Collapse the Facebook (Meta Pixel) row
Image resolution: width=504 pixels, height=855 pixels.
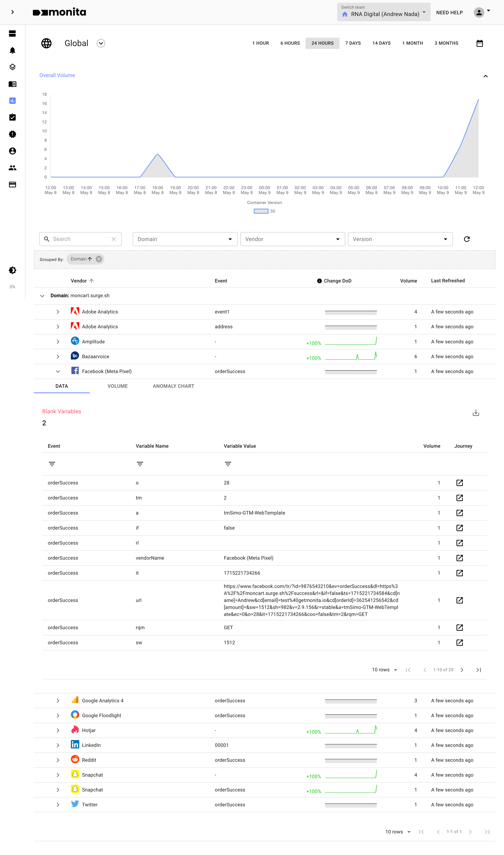click(58, 371)
